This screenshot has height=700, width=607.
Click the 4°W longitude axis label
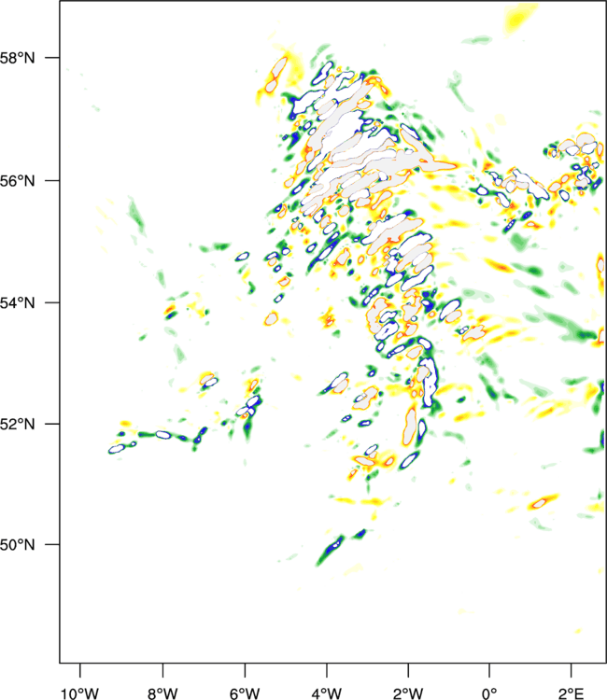(327, 693)
